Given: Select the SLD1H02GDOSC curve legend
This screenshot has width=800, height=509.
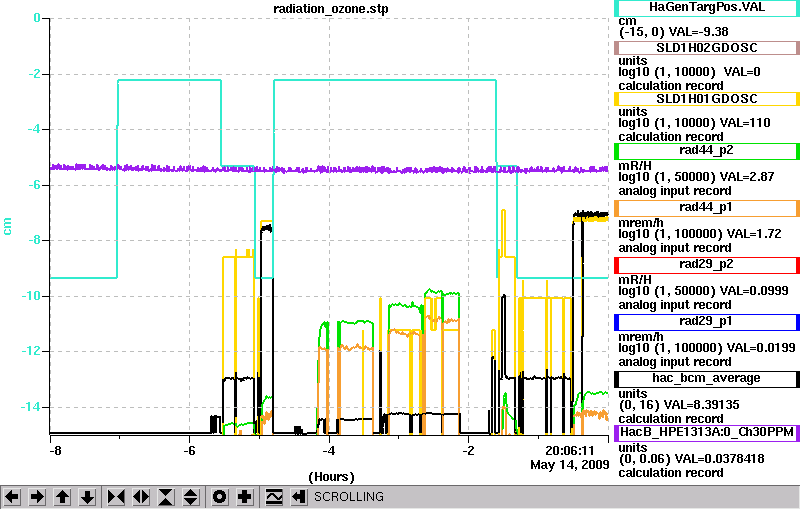Looking at the screenshot, I should click(x=707, y=48).
